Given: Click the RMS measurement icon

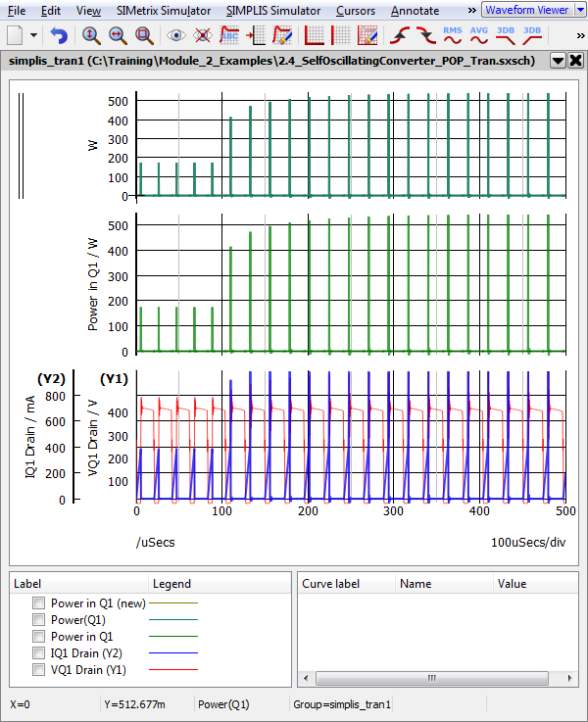Looking at the screenshot, I should 453,35.
